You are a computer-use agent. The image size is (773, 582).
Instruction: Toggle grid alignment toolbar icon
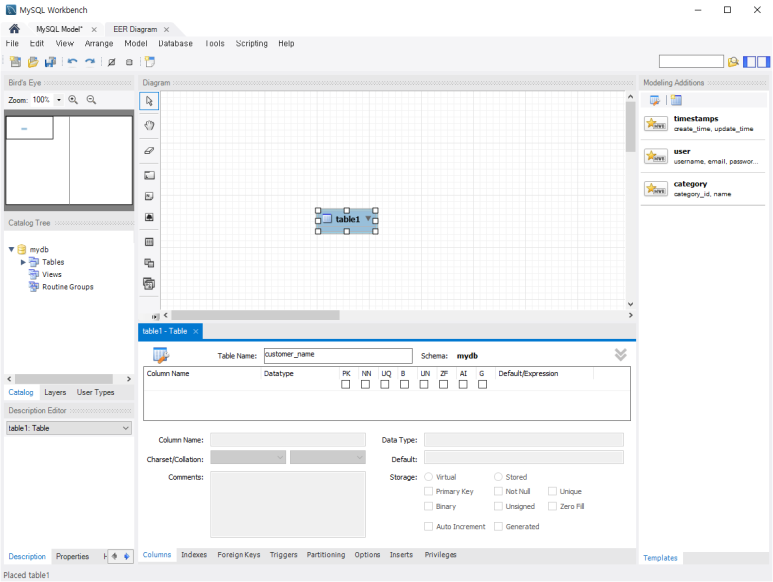[111, 62]
